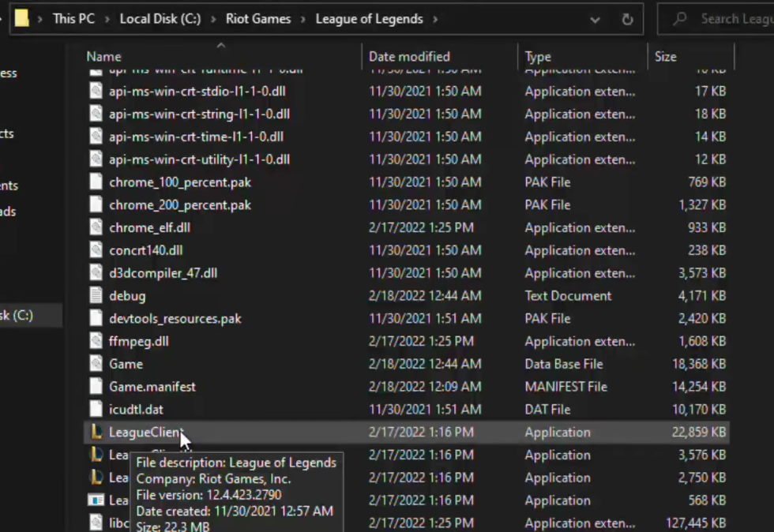The image size is (774, 532).
Task: Click the MANIFEST File type cell
Action: (565, 387)
